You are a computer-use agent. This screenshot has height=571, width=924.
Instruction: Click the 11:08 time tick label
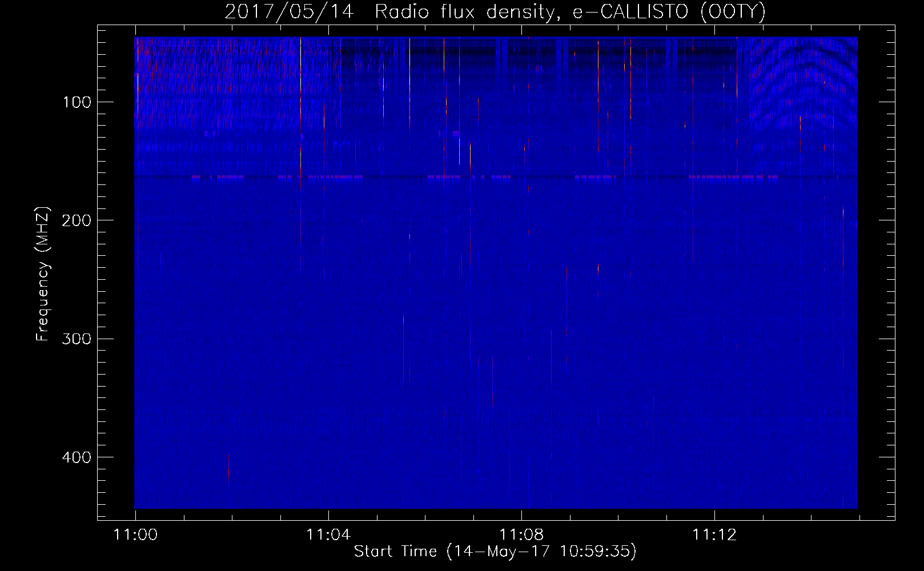pyautogui.click(x=521, y=535)
